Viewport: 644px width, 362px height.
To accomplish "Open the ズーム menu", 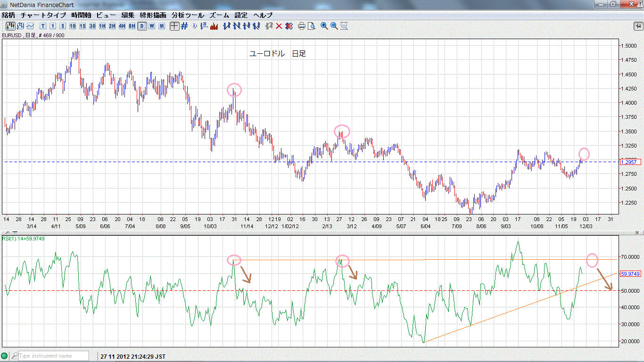I will coord(219,15).
